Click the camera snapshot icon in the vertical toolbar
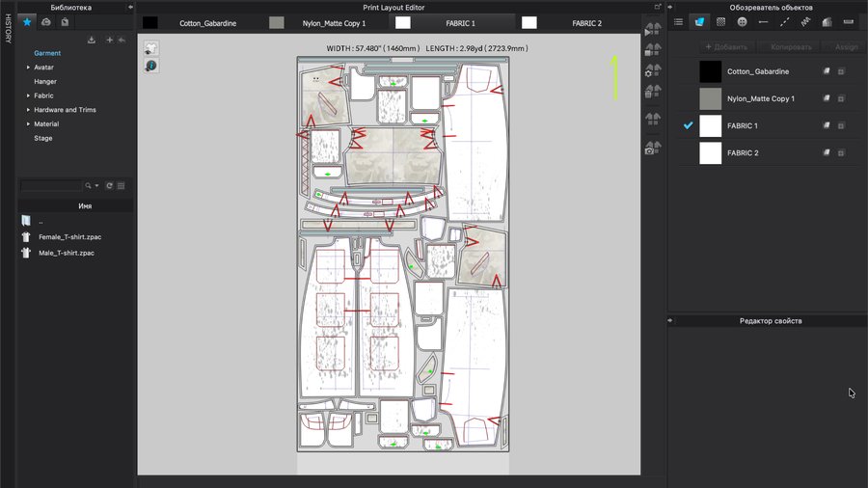This screenshot has width=868, height=488. coord(653,148)
